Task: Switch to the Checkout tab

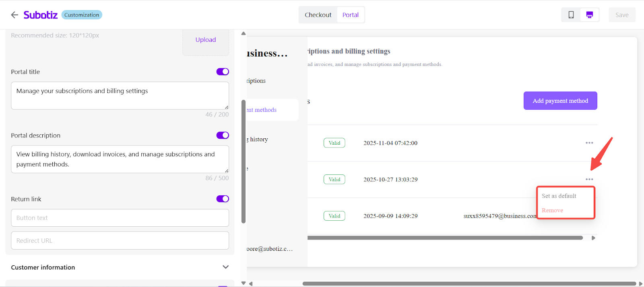Action: tap(318, 15)
